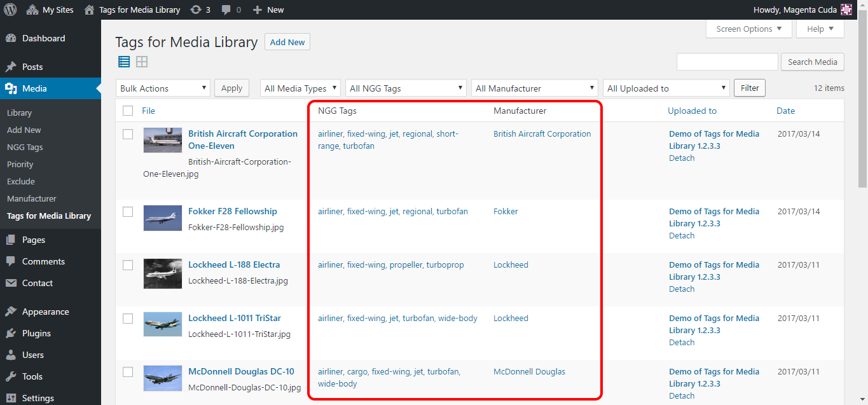The image size is (868, 405).
Task: Open the Library submenu item
Action: tap(19, 113)
